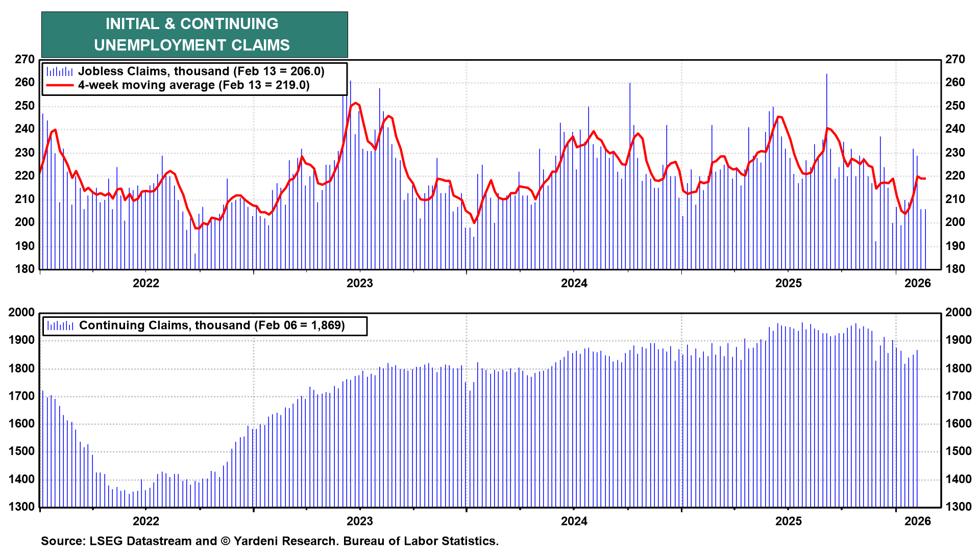
Task: Click the 2026 label on the top chart axis
Action: pyautogui.click(x=917, y=283)
